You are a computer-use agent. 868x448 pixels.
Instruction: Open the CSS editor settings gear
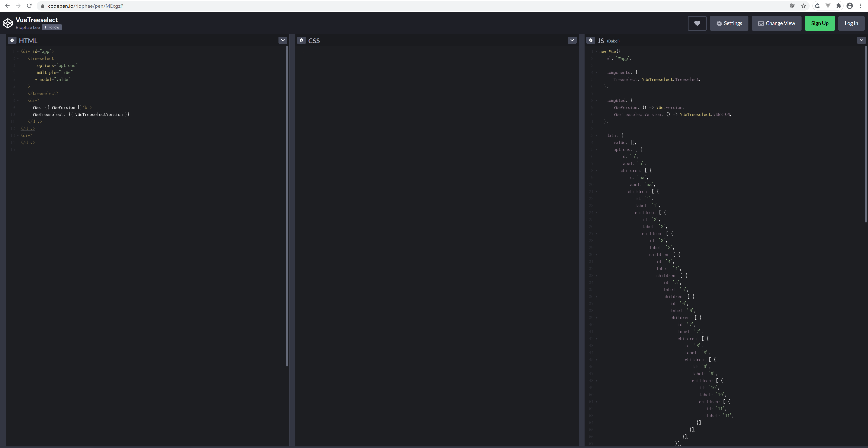coord(301,40)
